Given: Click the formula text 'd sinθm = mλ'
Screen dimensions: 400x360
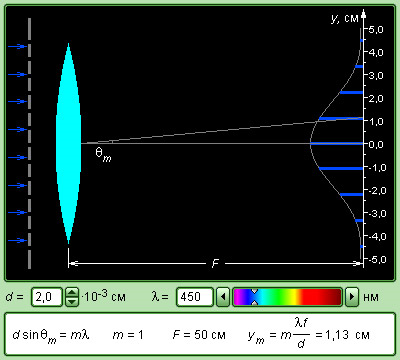Looking at the screenshot, I should [51, 335].
